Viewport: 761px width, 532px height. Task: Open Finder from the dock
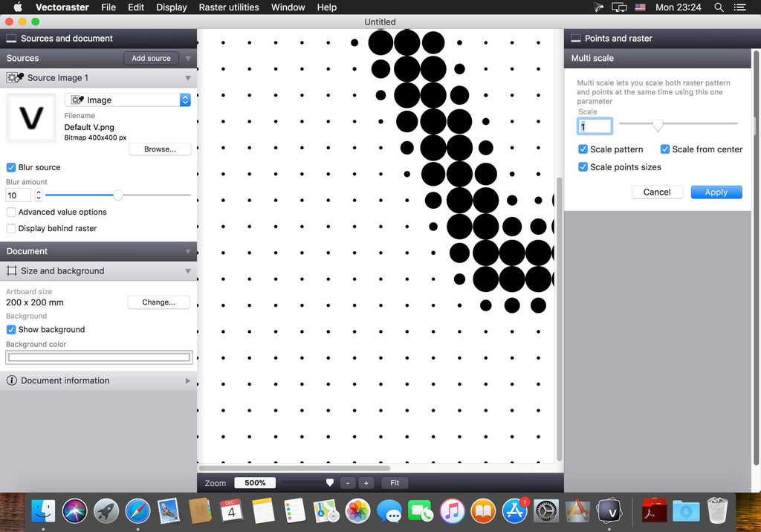(x=43, y=511)
